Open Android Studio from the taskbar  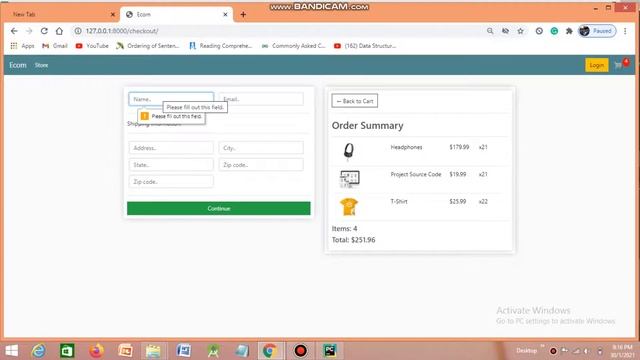(x=213, y=351)
